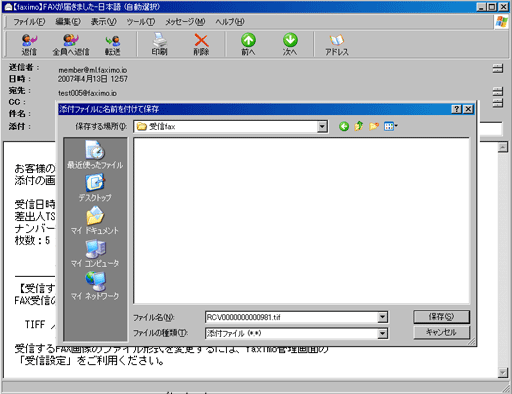Viewport: 512px width, 394px height.
Task: Select 最近使ったファイル in places bar
Action: (x=95, y=155)
